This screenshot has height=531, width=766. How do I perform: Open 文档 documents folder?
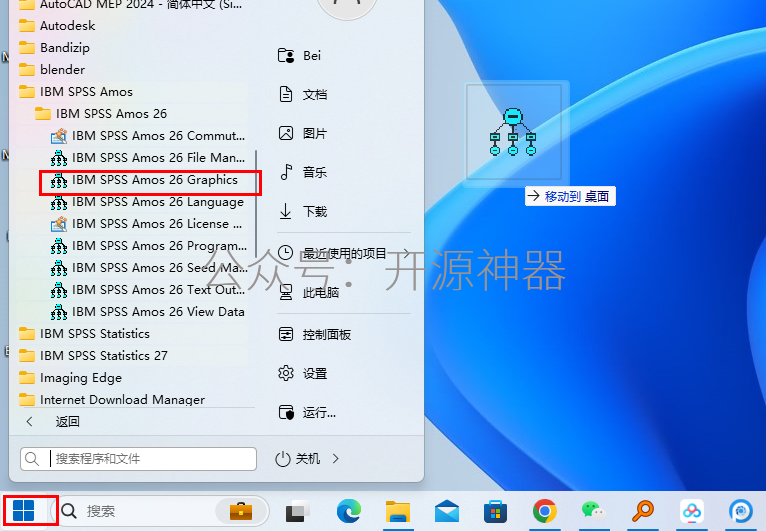click(x=302, y=94)
